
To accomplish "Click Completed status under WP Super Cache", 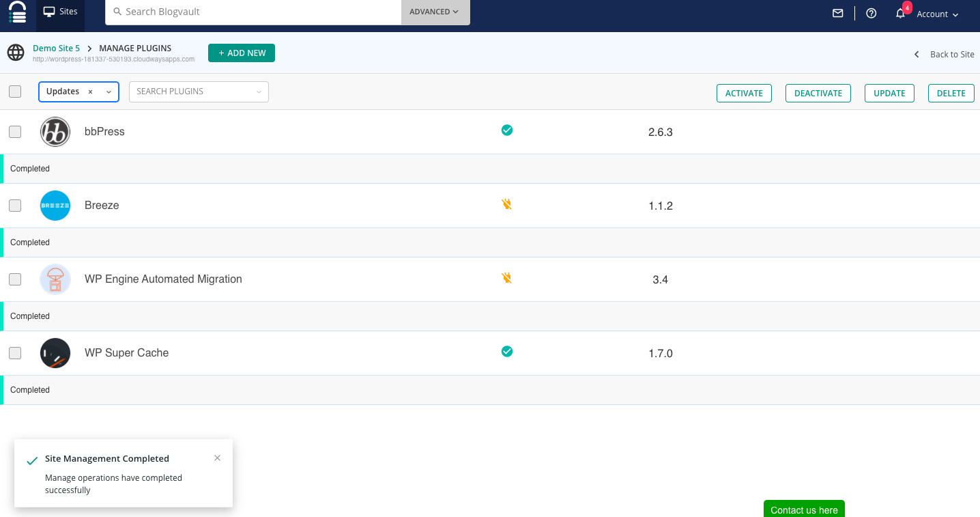I will tap(30, 390).
